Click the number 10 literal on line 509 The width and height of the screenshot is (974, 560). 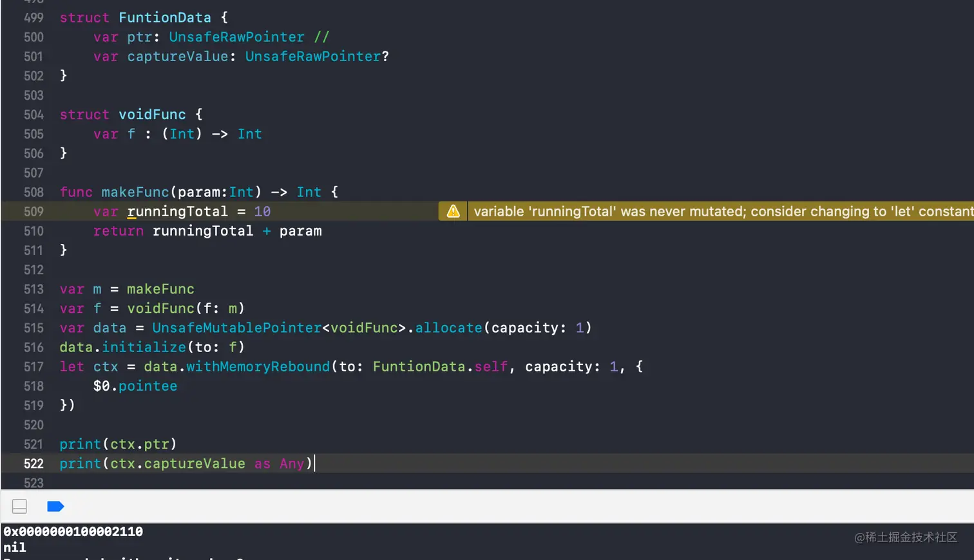click(262, 211)
